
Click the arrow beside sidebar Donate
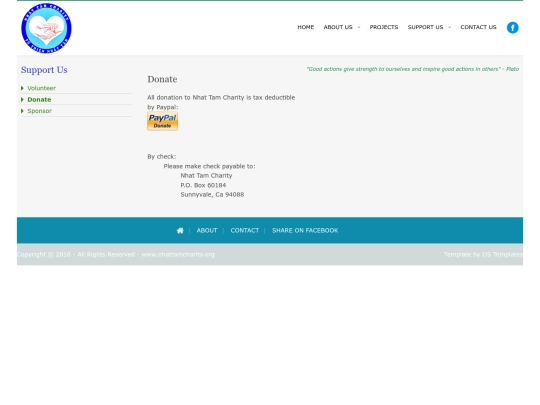coord(22,100)
